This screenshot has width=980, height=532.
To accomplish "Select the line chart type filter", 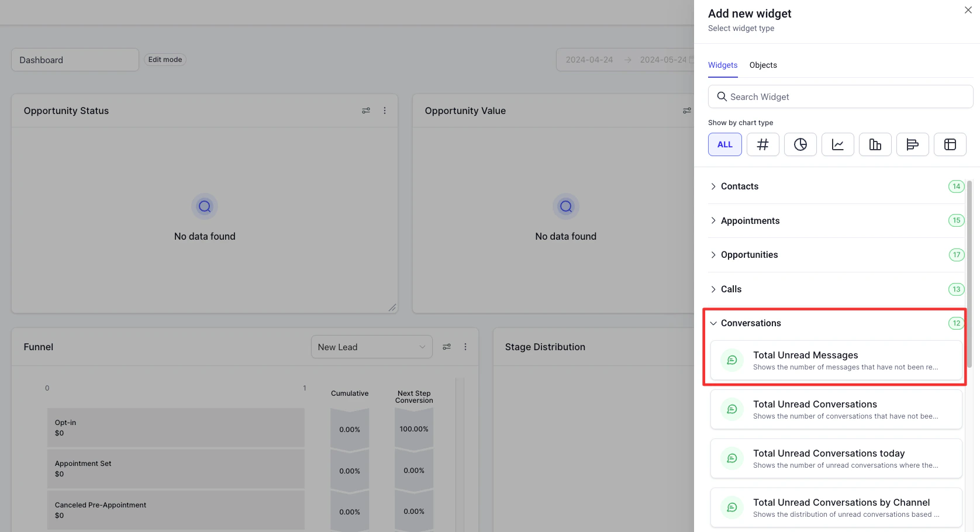I will pos(837,144).
